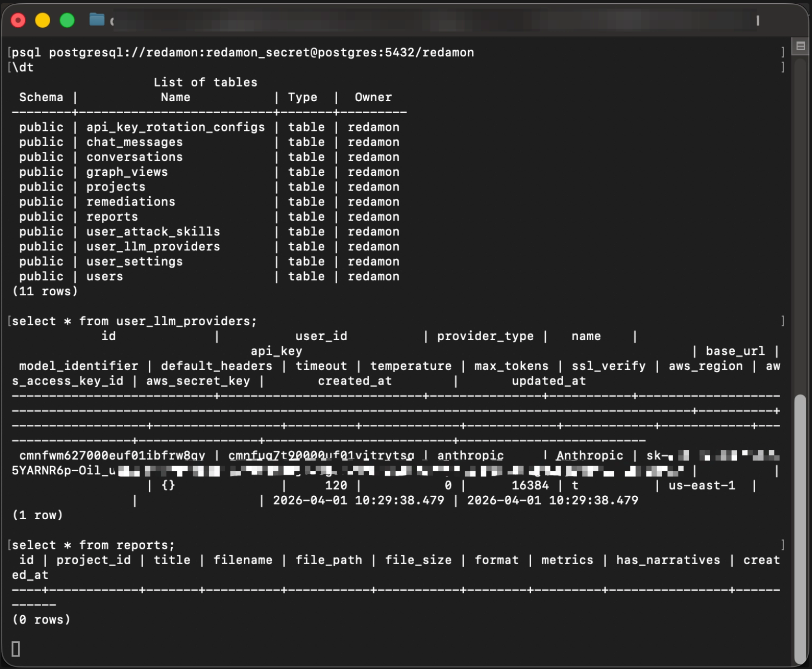Screen dimensions: 812x669
Task: Click the default_headers column header
Action: (217, 366)
